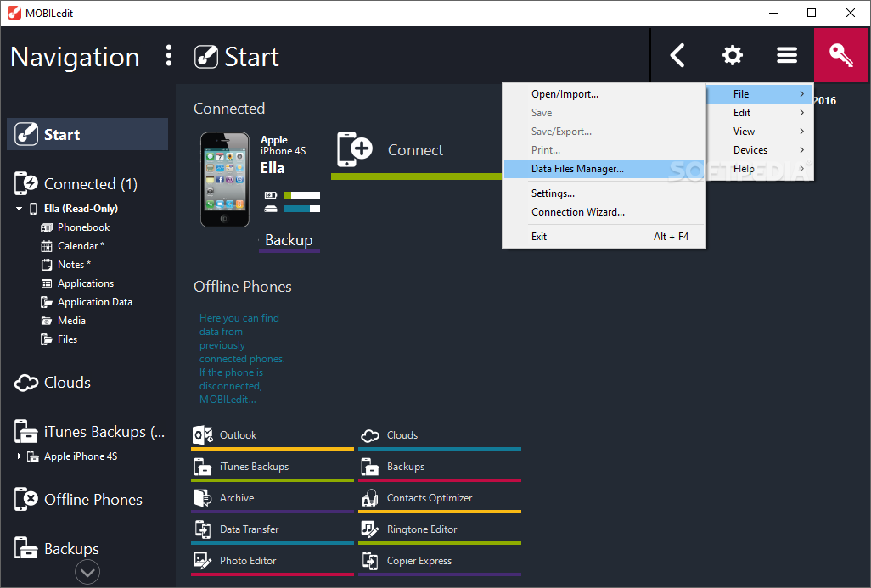Click the Applications icon in navigation tree

47,283
